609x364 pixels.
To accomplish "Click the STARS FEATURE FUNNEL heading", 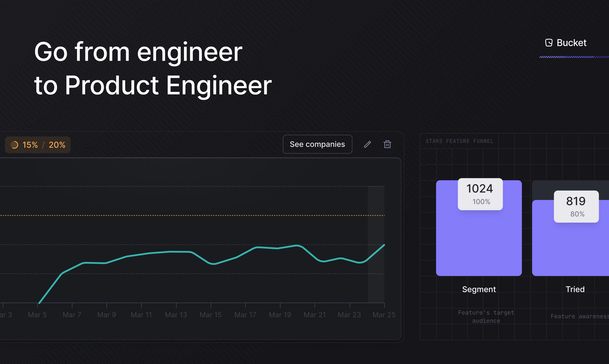I will 459,141.
